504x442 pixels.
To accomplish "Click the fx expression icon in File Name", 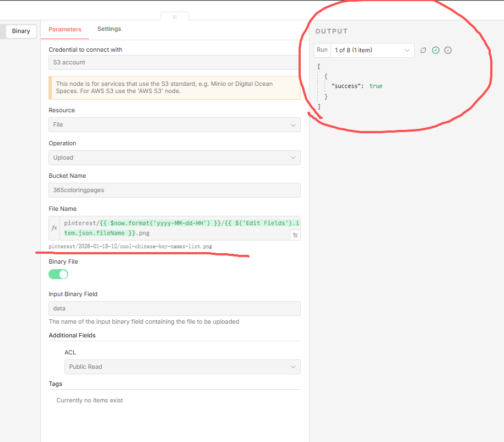I will pos(54,228).
